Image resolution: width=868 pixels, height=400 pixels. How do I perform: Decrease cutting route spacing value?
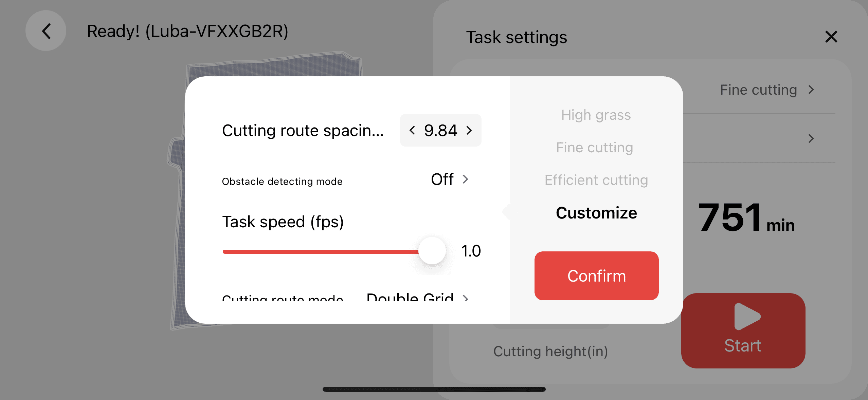pos(412,130)
